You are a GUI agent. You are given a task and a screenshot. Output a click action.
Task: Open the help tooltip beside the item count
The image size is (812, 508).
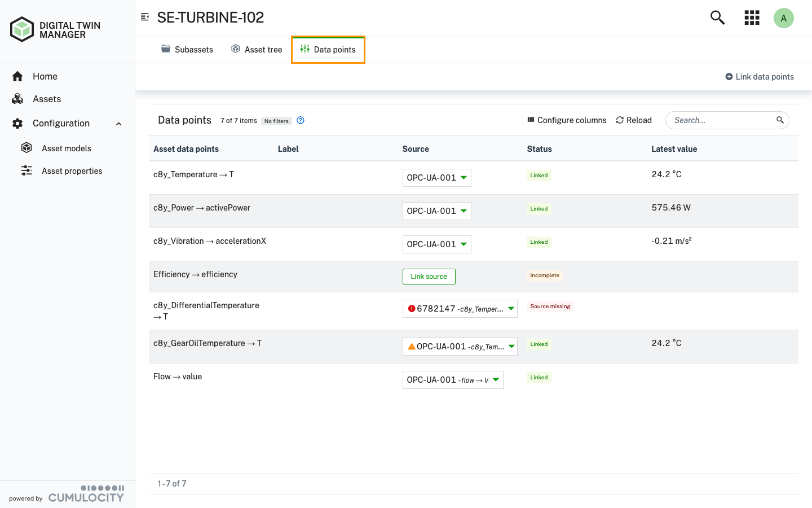coord(301,120)
